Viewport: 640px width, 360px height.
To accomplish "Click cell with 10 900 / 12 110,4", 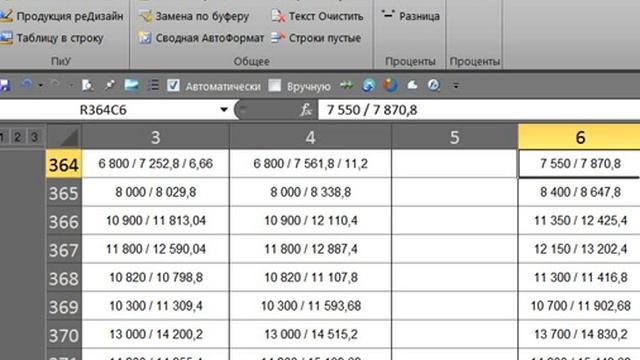I will click(x=311, y=221).
